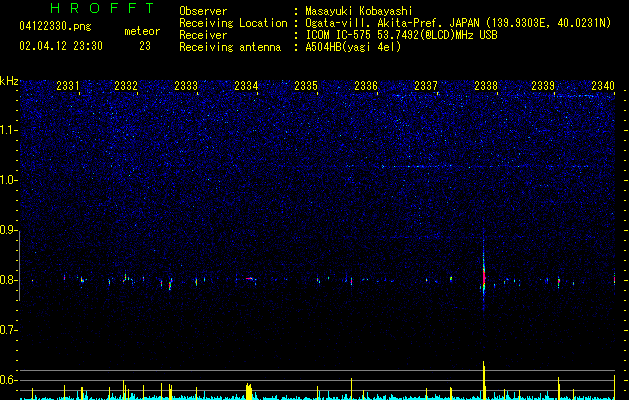
Task: Click the Receiving antenna label
Action: [230, 47]
